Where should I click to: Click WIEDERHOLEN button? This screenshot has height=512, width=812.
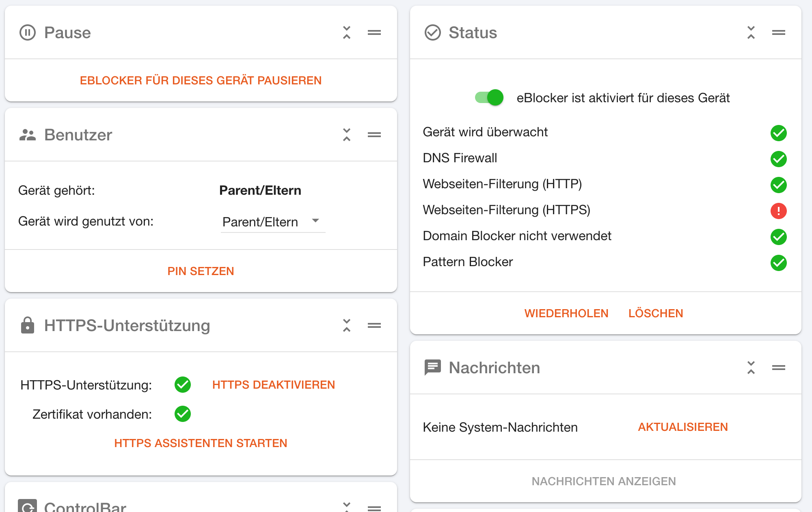tap(566, 313)
